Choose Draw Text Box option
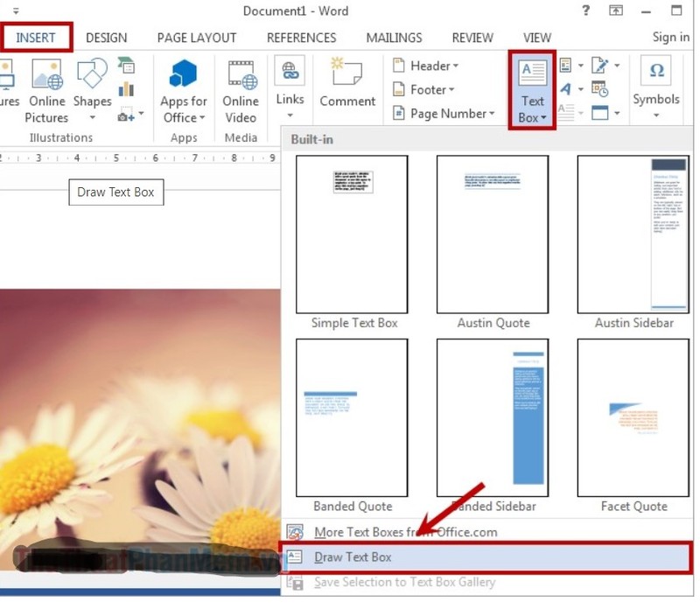Image resolution: width=700 pixels, height=609 pixels. (353, 556)
